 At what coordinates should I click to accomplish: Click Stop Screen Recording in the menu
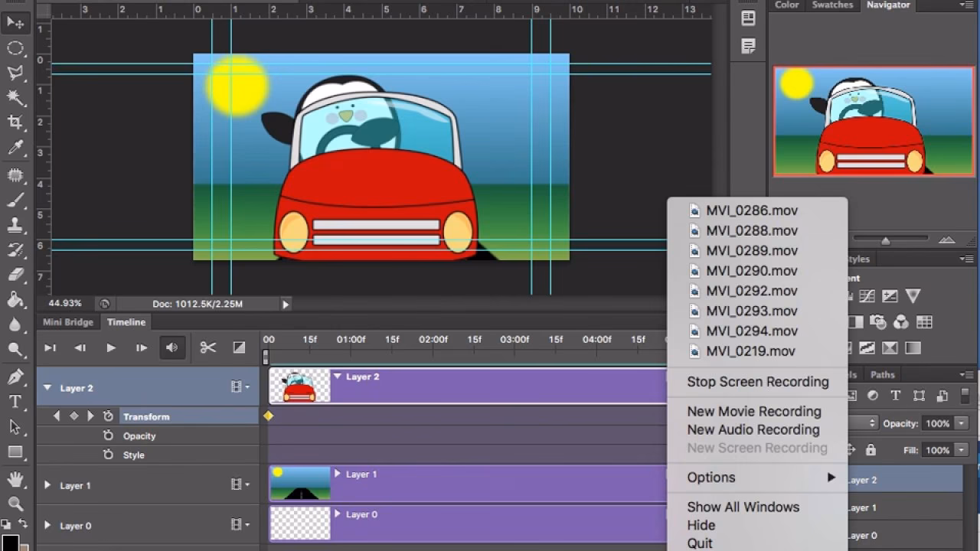[758, 382]
